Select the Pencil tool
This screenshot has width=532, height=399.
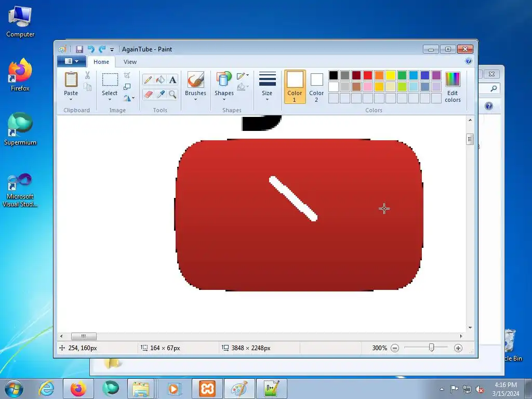coord(148,79)
